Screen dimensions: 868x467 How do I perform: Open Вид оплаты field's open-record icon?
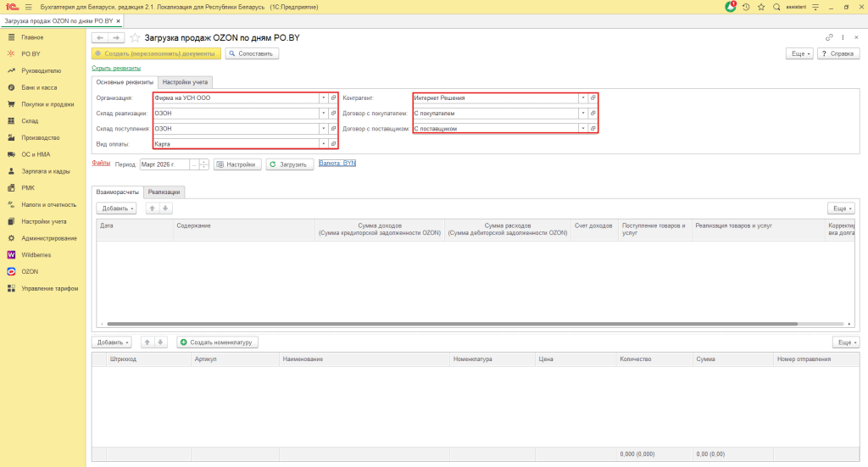(333, 144)
